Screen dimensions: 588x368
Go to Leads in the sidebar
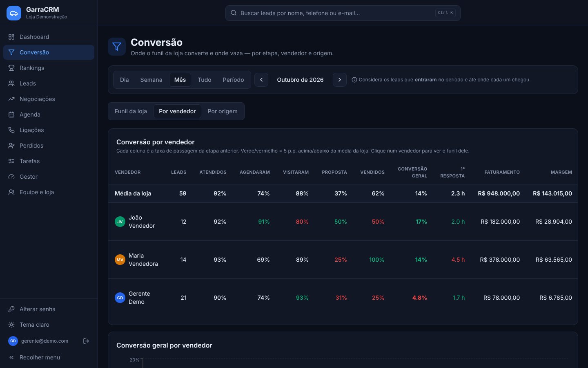click(49, 83)
